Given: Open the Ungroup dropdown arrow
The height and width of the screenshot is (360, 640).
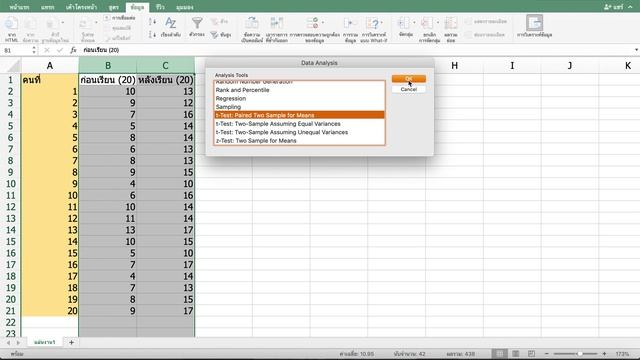Looking at the screenshot, I should click(438, 22).
